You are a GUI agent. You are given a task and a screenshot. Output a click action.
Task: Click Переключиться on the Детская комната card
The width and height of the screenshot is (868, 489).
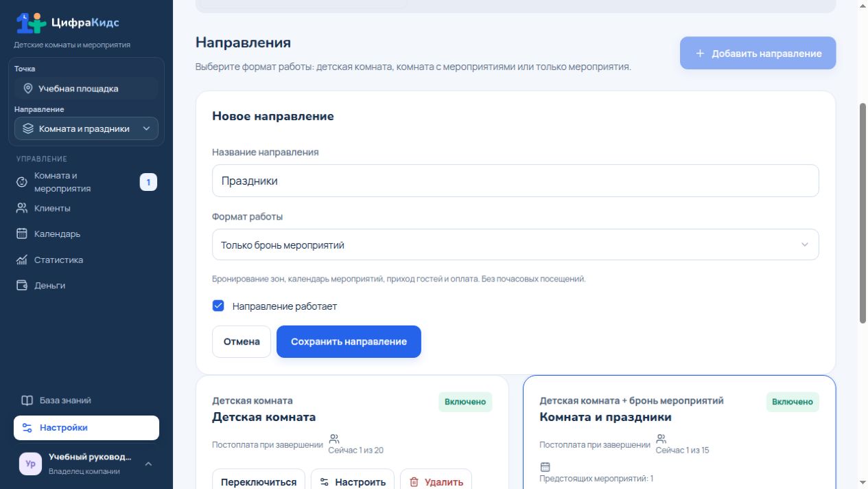[x=259, y=481]
